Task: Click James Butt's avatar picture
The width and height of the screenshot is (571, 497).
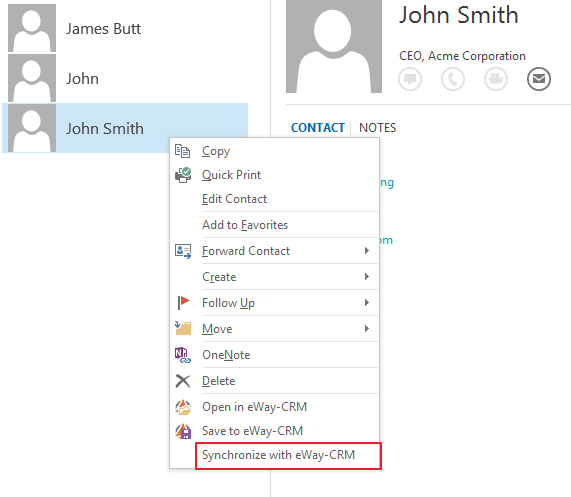Action: 32,28
